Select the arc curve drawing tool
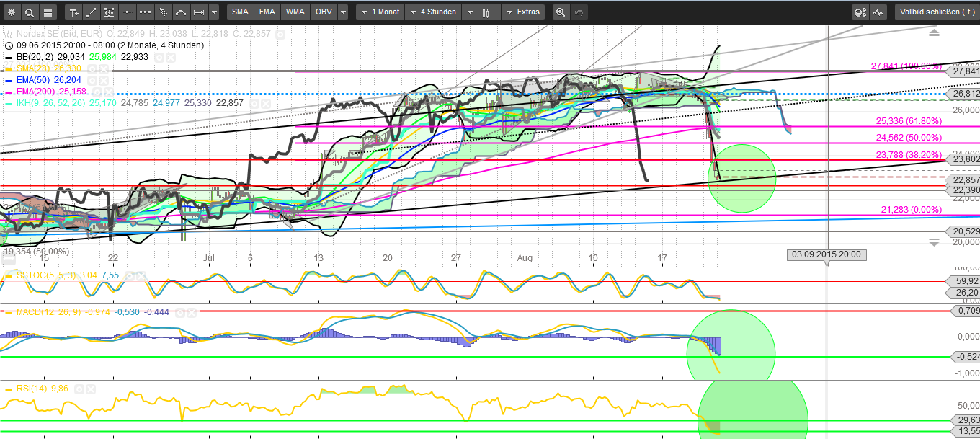The image size is (980, 439). coord(182,12)
